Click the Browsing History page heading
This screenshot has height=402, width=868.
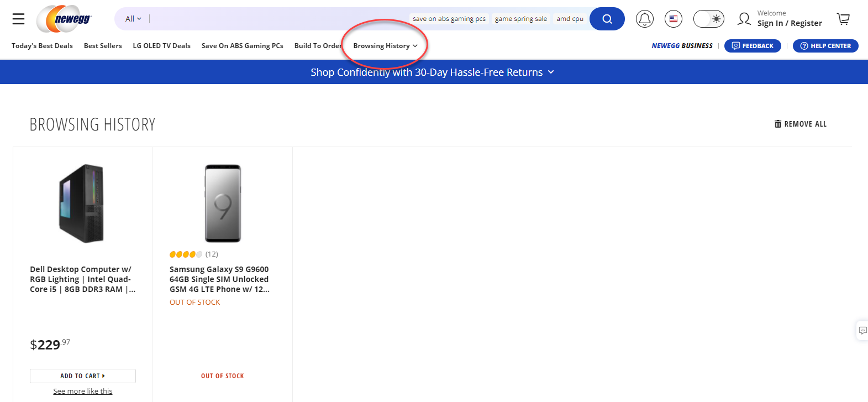92,124
